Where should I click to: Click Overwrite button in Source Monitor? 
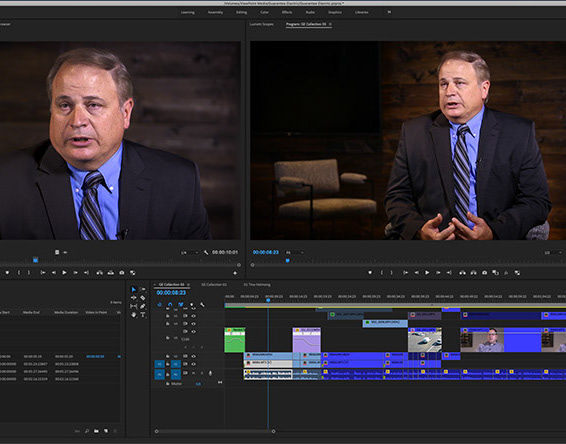click(x=111, y=273)
